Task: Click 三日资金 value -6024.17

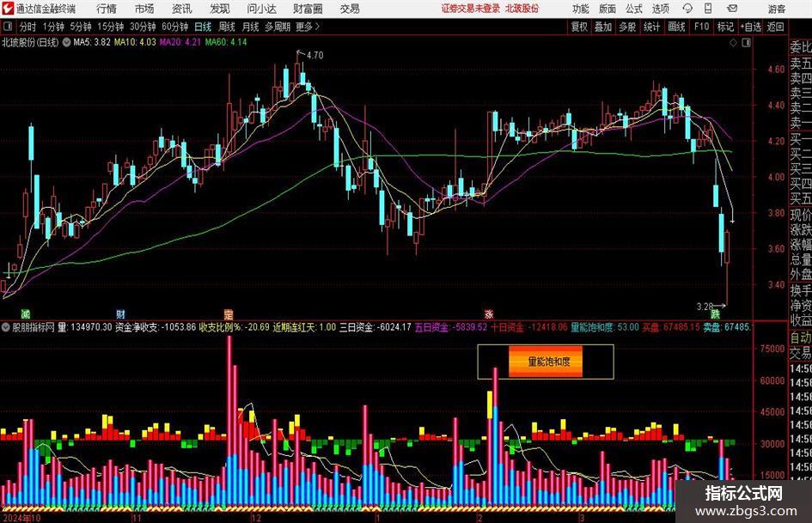Action: click(394, 327)
